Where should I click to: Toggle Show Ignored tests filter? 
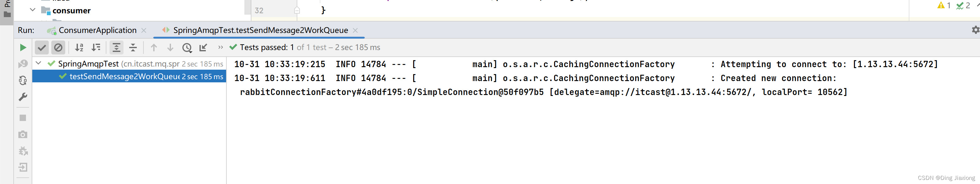pyautogui.click(x=58, y=48)
